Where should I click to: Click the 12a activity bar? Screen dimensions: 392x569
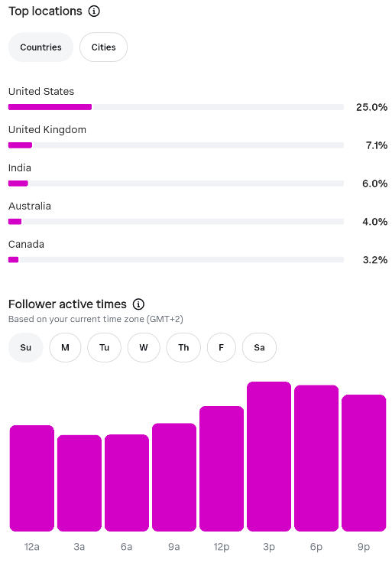tap(32, 478)
